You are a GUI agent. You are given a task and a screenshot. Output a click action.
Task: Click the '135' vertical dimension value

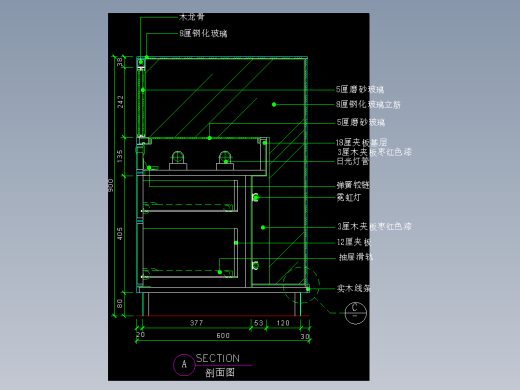(x=120, y=156)
